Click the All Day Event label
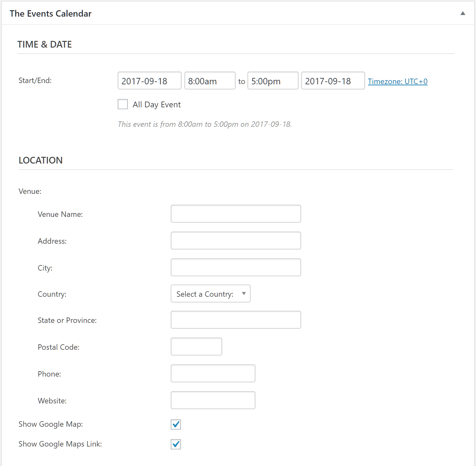 click(x=157, y=105)
